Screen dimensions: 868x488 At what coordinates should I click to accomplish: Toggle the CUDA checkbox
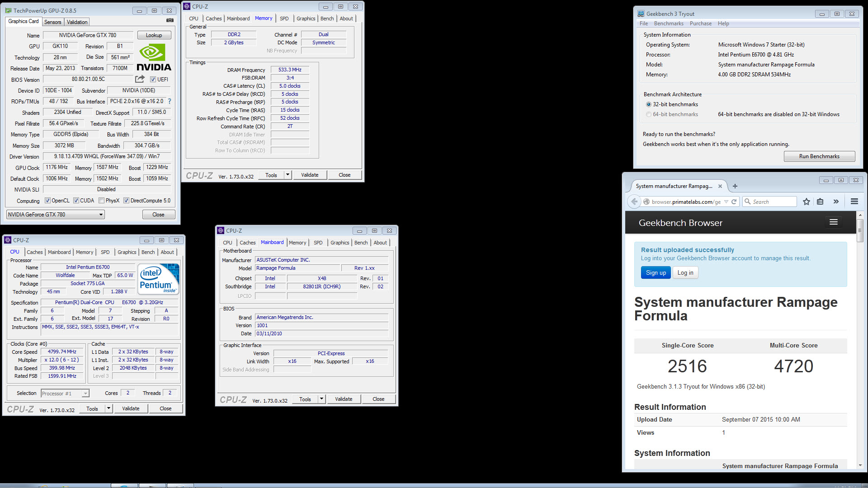[76, 201]
